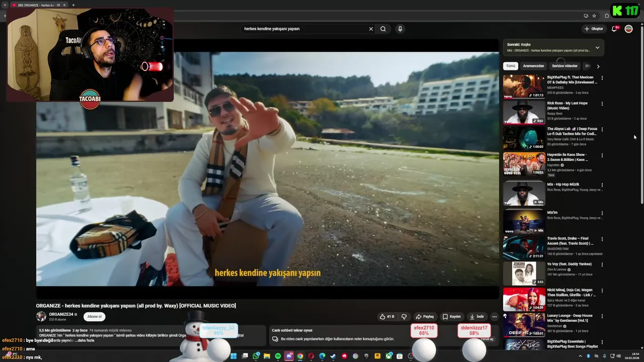
Task: Open Steam from the taskbar
Action: [x=333, y=356]
